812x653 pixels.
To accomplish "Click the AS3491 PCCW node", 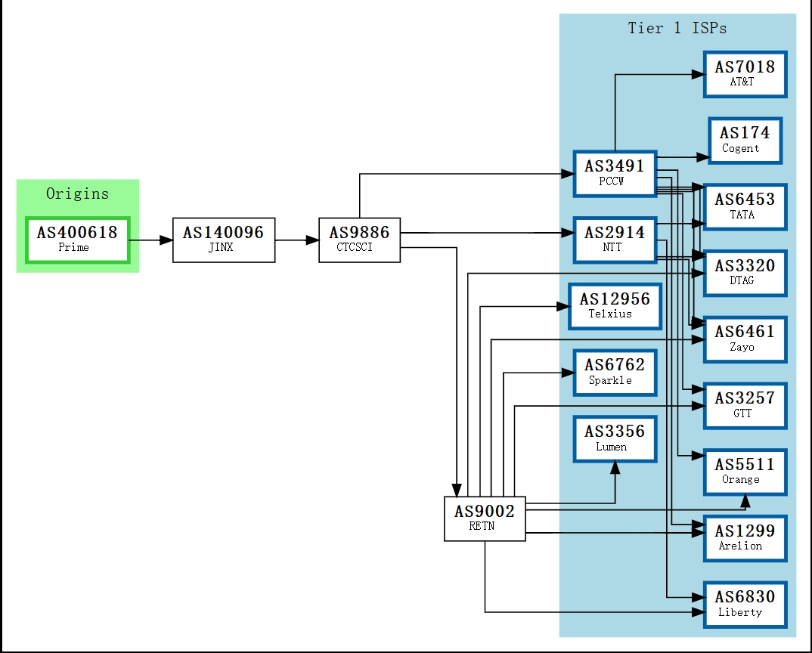I will 615,174.
